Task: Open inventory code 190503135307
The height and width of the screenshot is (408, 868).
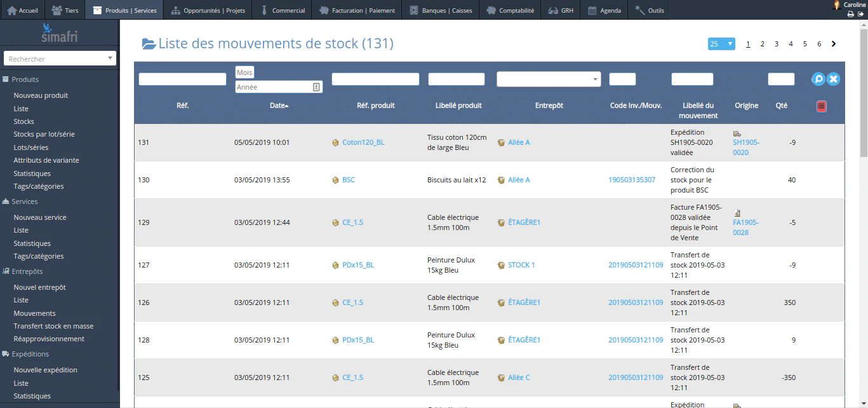Action: 632,180
